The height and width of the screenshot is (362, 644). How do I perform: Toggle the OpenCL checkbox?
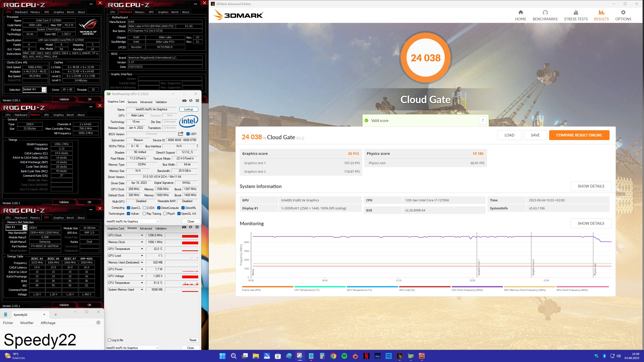(129, 208)
